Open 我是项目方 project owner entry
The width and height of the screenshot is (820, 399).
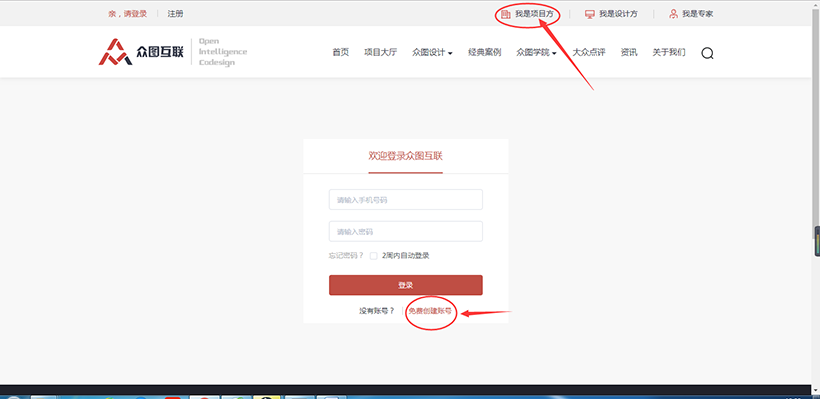point(527,14)
